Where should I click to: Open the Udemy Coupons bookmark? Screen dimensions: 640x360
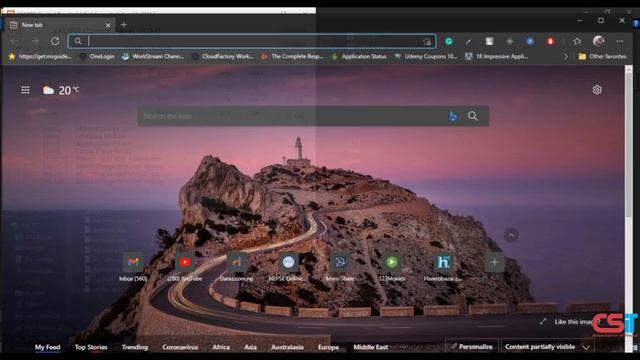[426, 56]
